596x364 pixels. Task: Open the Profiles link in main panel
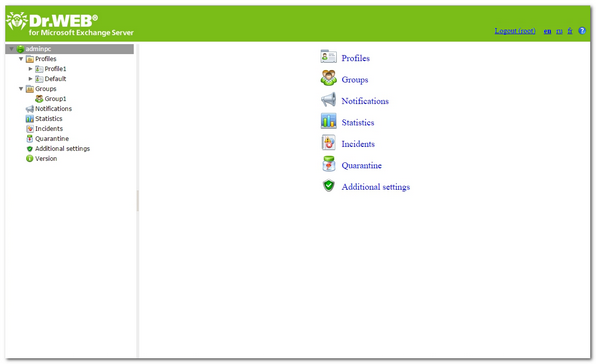pos(355,58)
